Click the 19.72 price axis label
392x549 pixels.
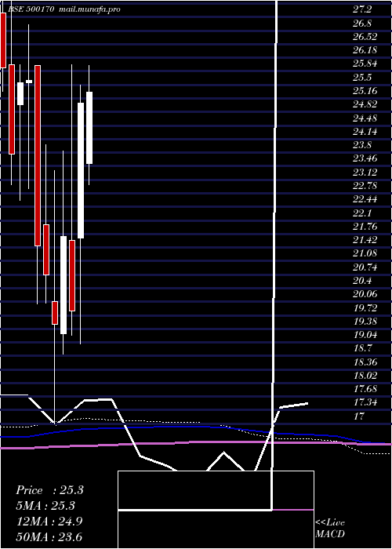[x=365, y=308]
